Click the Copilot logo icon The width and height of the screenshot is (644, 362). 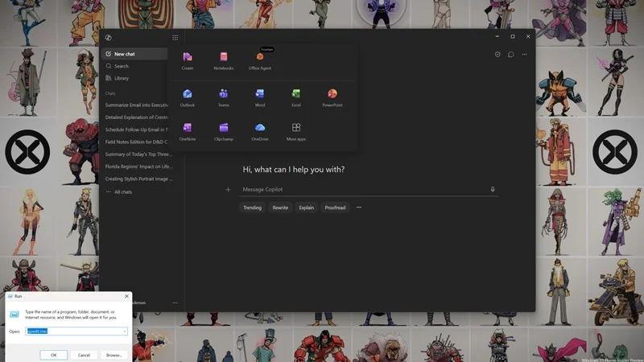pos(109,37)
